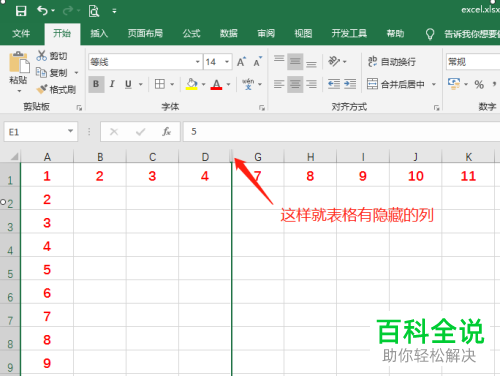Open the 开发工具 tab

tap(349, 33)
